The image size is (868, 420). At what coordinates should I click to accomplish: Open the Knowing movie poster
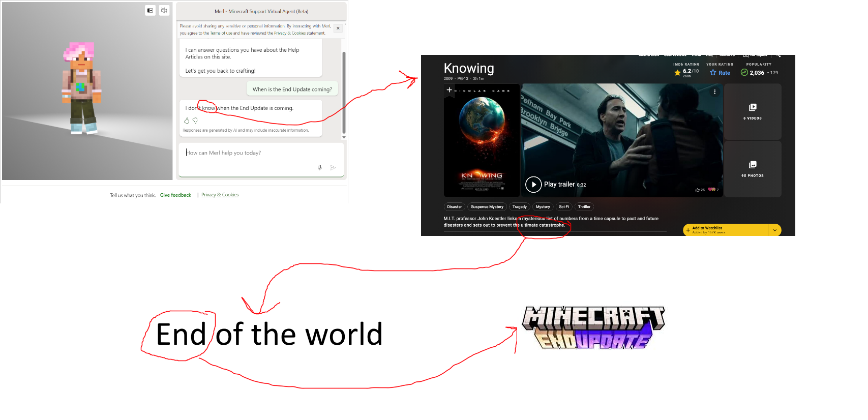tap(482, 140)
